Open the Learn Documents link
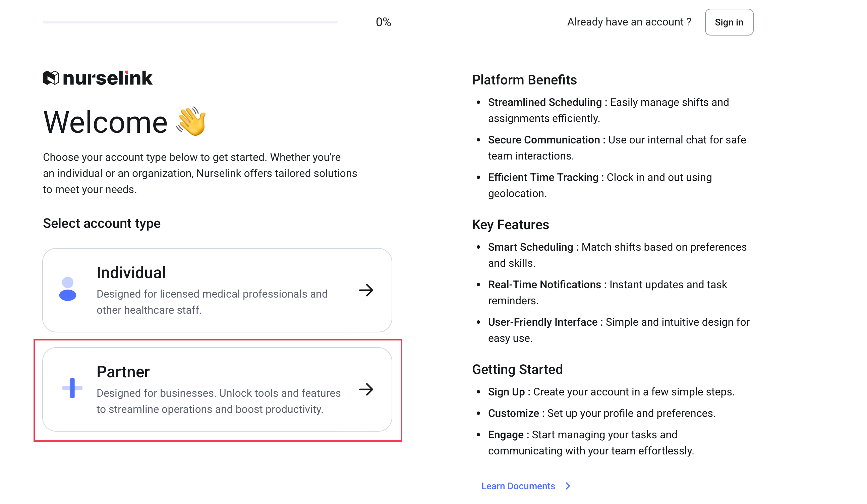Image resolution: width=867 pixels, height=504 pixels. [x=518, y=486]
